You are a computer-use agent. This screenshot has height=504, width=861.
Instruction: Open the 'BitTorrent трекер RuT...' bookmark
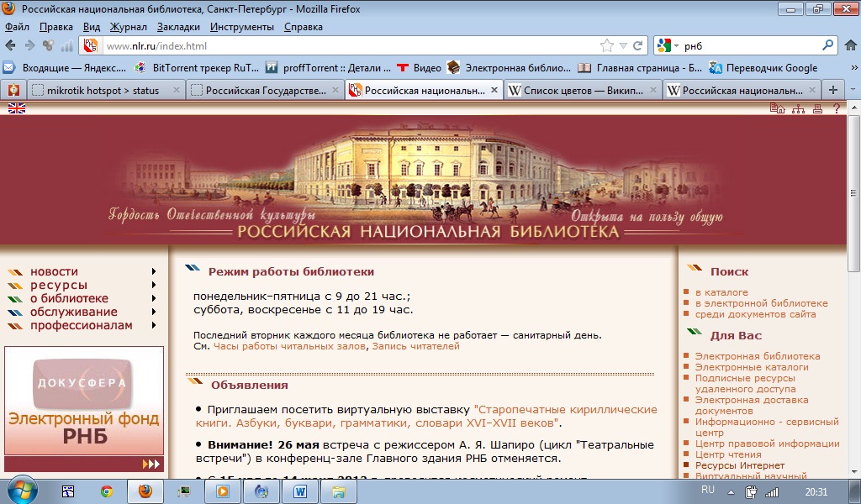tap(197, 68)
